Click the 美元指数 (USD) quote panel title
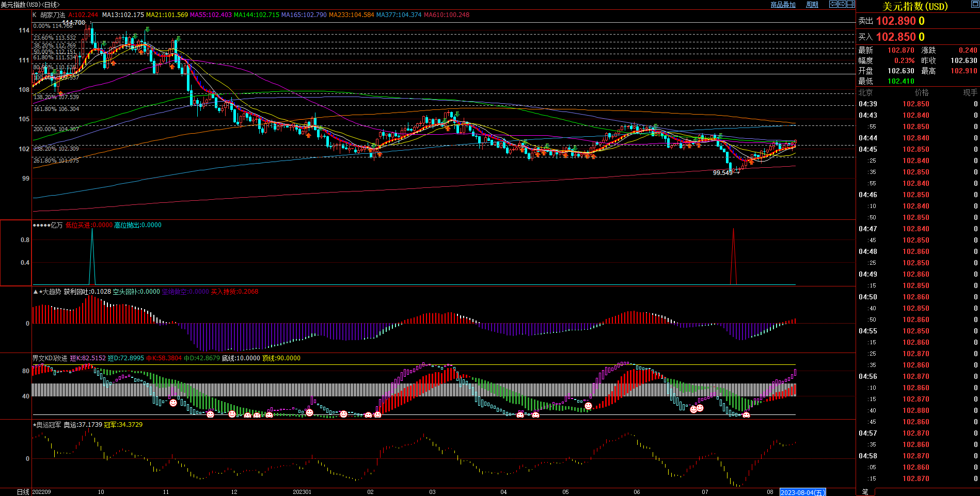 point(915,6)
